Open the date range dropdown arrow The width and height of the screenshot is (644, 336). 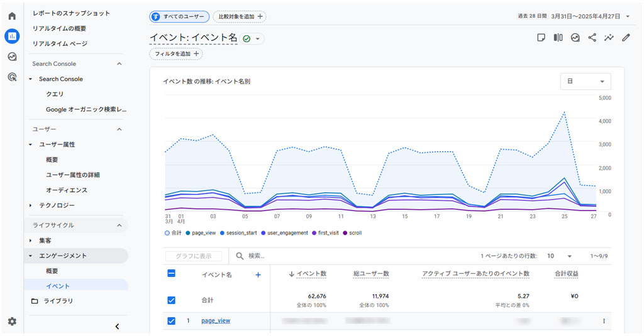[628, 16]
